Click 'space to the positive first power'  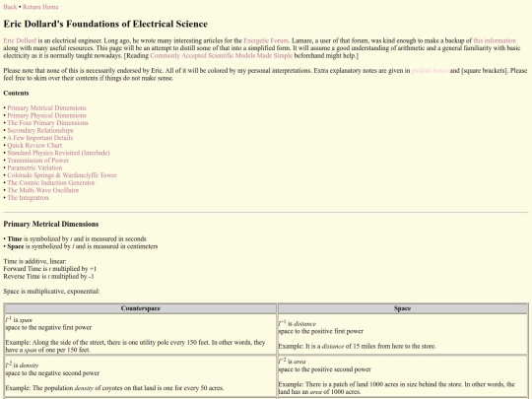(x=321, y=331)
